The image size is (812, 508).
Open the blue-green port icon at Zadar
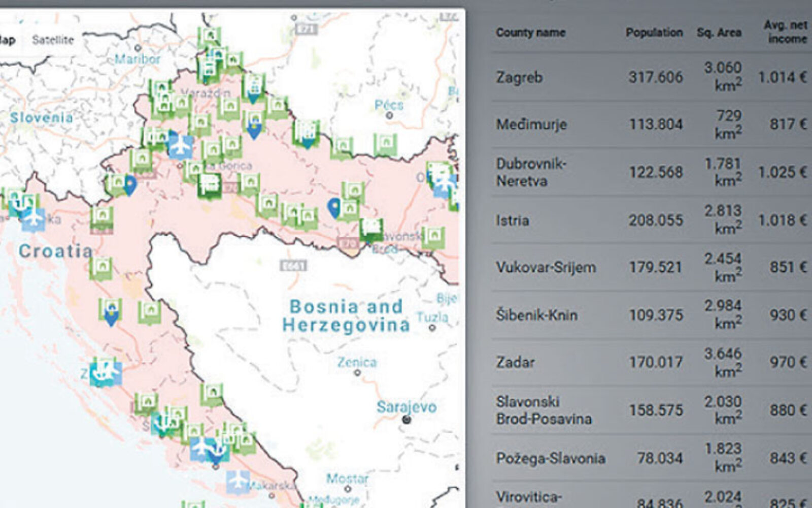click(106, 372)
